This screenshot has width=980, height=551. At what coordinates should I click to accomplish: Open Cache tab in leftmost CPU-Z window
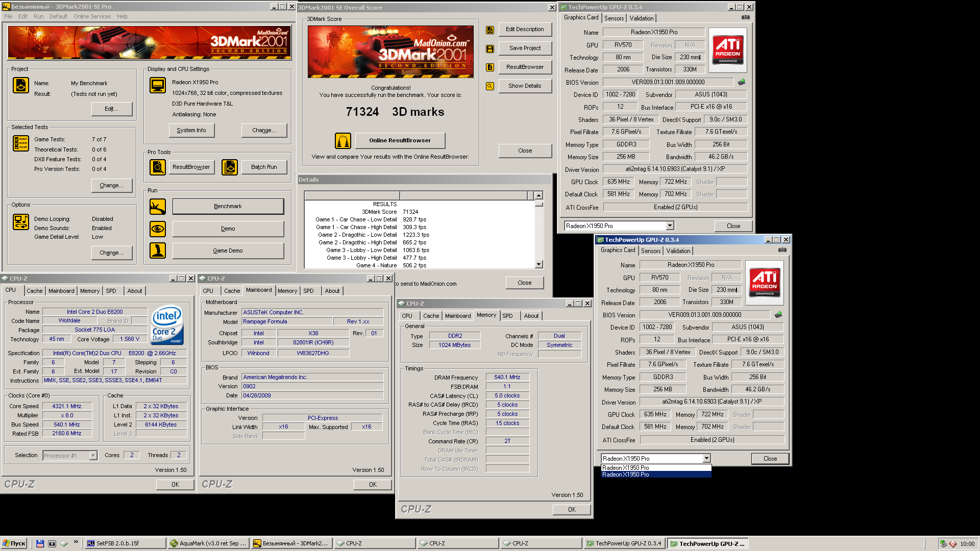35,291
